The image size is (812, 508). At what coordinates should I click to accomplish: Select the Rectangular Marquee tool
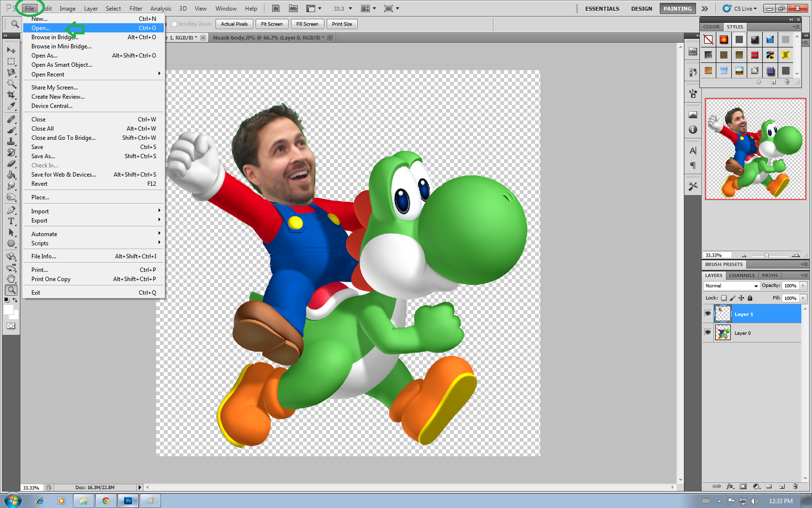11,61
